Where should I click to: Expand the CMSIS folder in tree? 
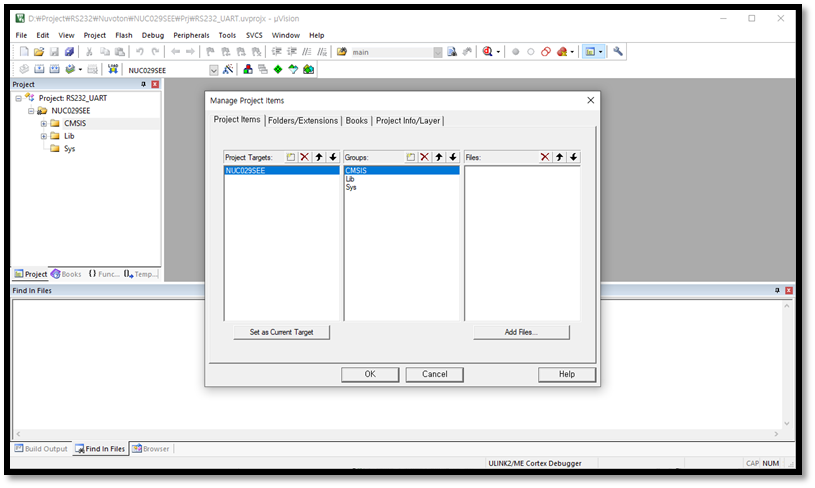coord(44,124)
